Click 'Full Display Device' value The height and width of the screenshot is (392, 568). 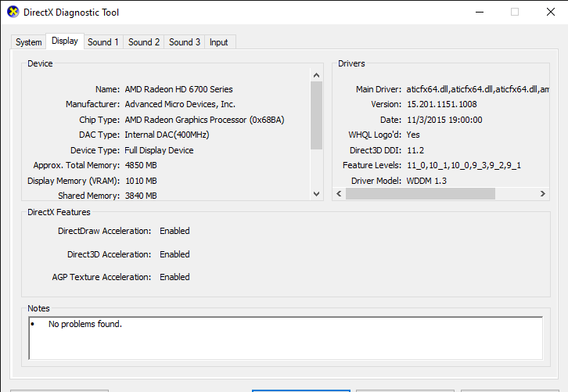tap(159, 150)
